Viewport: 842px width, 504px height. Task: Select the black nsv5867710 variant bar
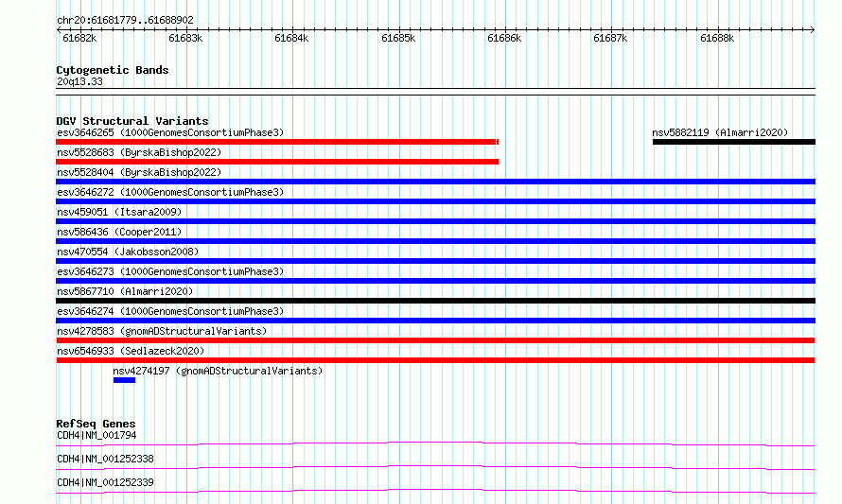click(435, 301)
